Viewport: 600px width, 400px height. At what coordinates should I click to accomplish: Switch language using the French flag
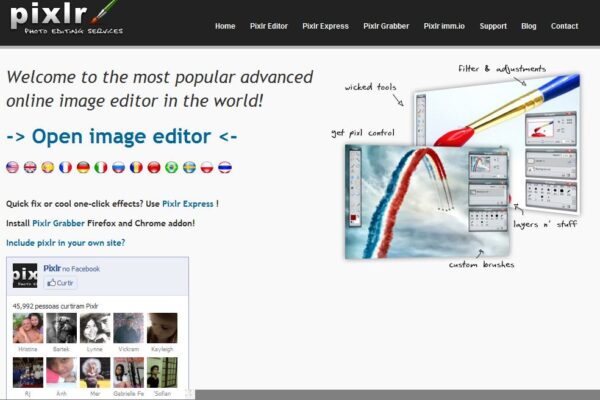coord(65,168)
